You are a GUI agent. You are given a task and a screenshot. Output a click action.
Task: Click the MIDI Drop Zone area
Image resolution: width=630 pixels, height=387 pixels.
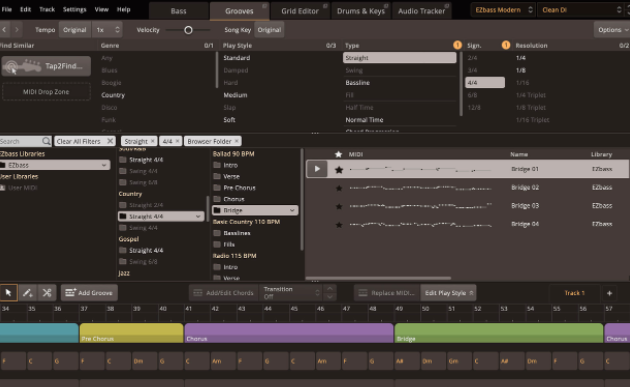[x=46, y=92]
